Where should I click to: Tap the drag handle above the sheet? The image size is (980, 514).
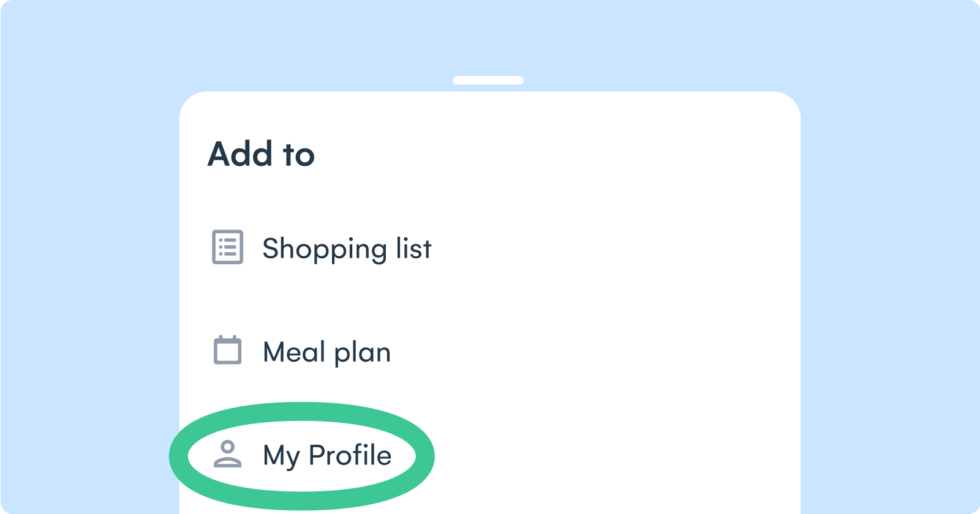pos(489,79)
